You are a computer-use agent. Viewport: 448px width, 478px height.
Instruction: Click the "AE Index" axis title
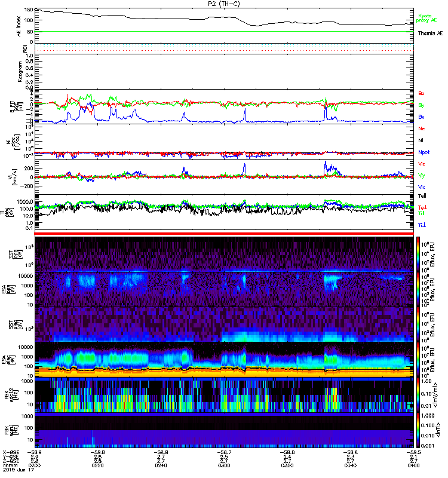(x=19, y=26)
